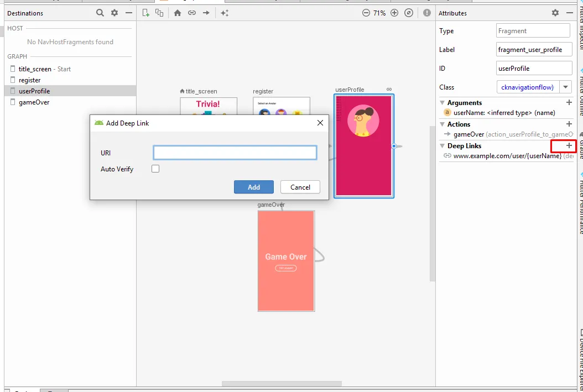Screen dimensions: 583x392
Task: Open the warnings indicator icon
Action: [426, 13]
